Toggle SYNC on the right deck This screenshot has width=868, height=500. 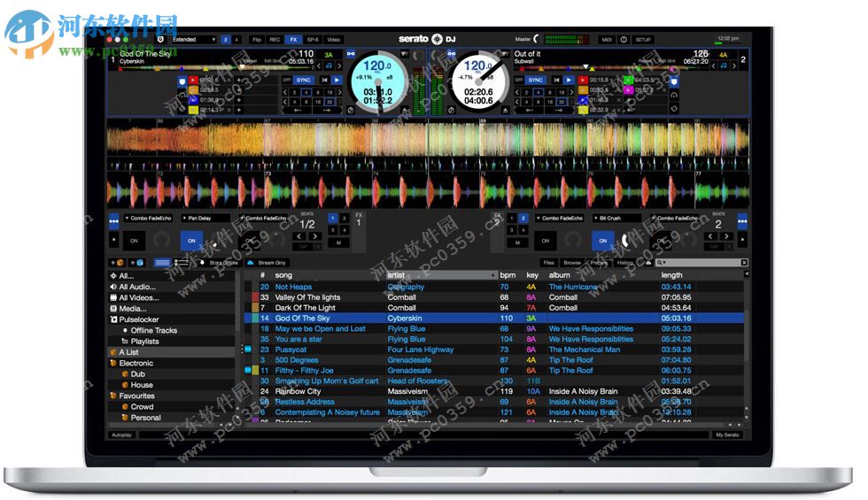tap(535, 81)
